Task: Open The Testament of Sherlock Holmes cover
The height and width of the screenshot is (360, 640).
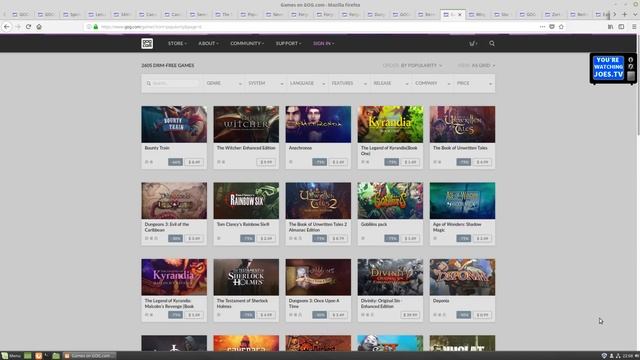Action: 246,277
